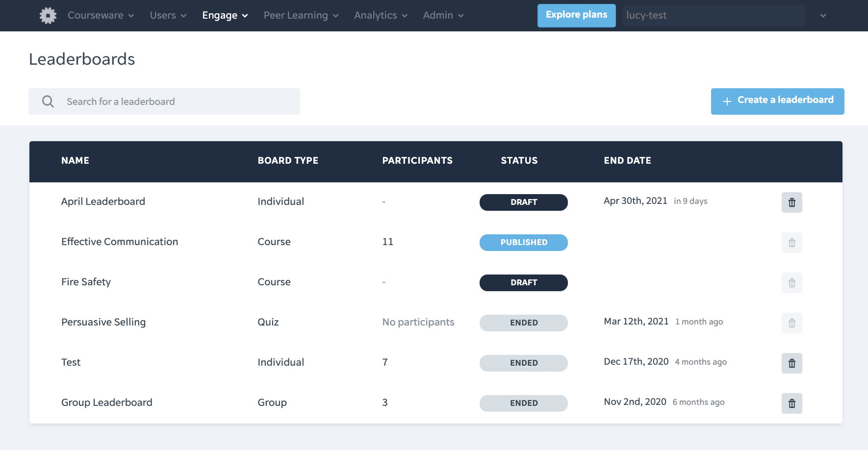Click 'in 9 days' relative date

pos(690,201)
